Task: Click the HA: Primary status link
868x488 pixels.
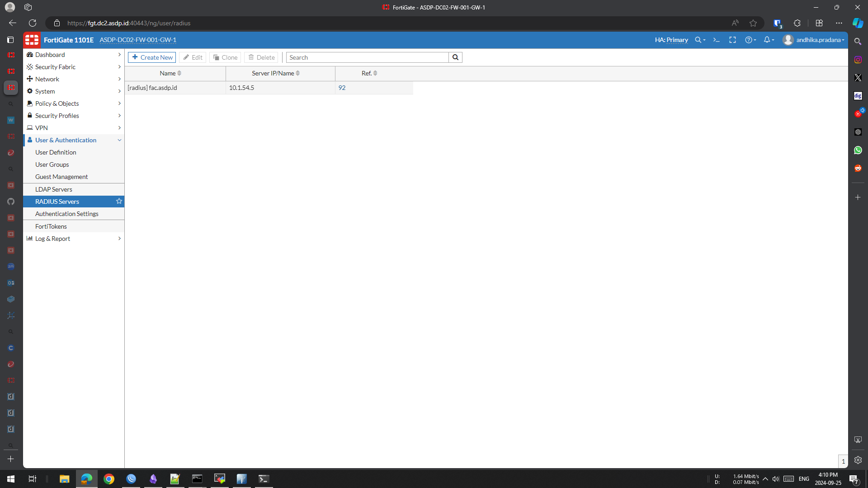Action: [671, 40]
